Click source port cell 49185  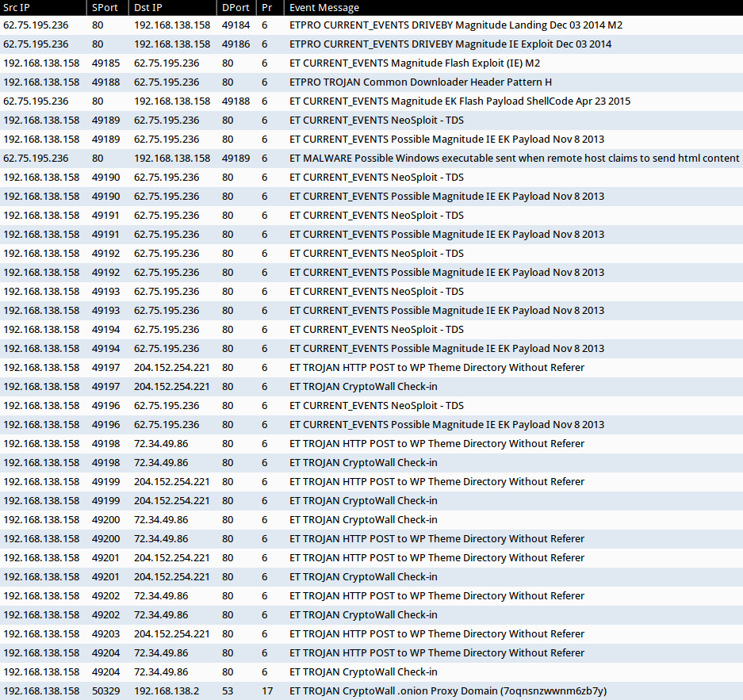(105, 63)
